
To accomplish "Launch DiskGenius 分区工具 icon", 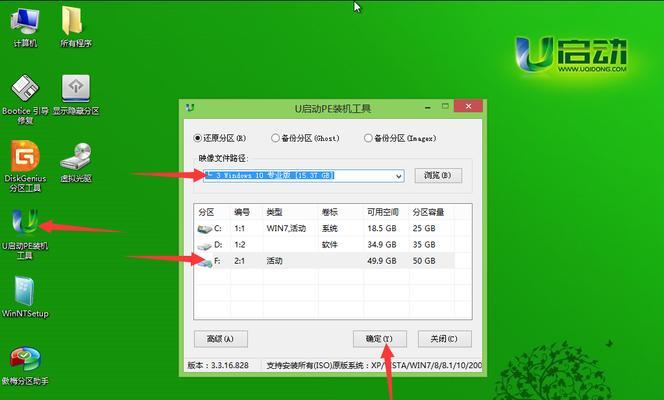I will (25, 166).
